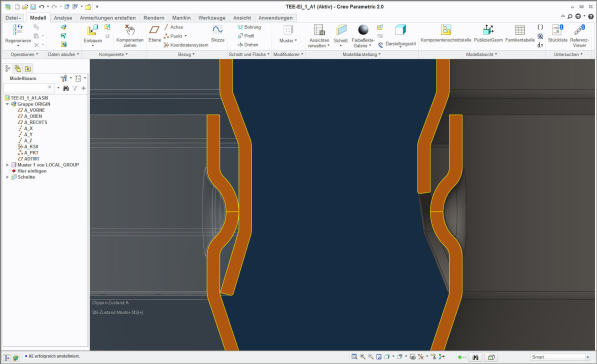Viewport: 597px width, 364px height.
Task: Switch to the Analyse ribbon tab
Action: coord(63,18)
